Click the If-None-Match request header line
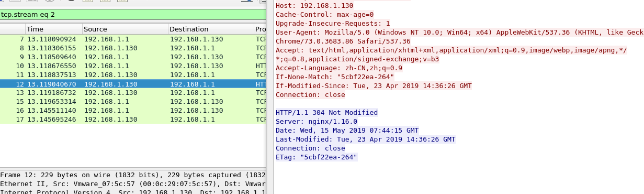The width and height of the screenshot is (644, 194). point(335,77)
